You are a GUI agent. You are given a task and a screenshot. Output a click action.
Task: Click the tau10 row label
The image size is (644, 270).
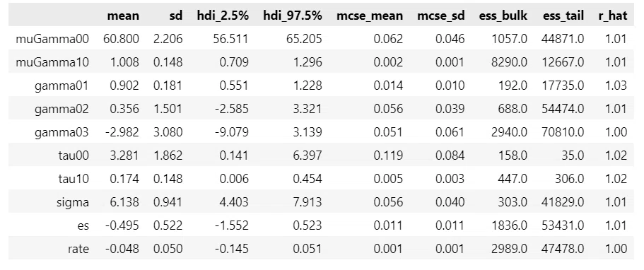74,179
